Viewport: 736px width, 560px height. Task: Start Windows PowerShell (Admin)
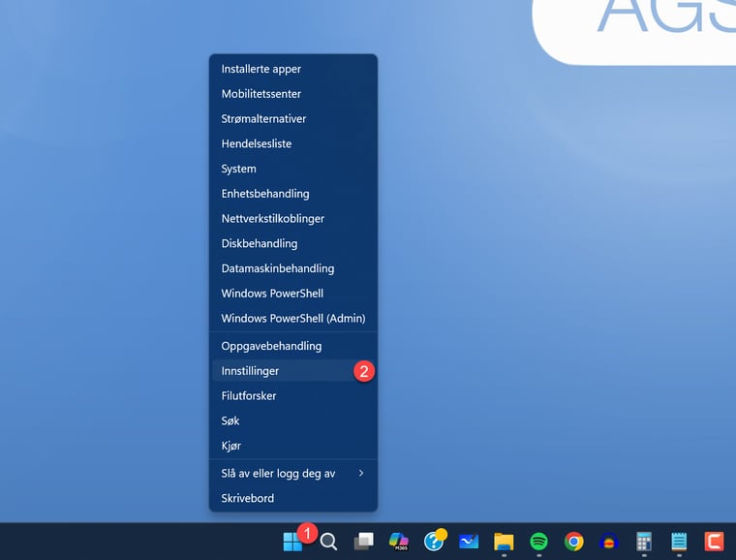(292, 318)
